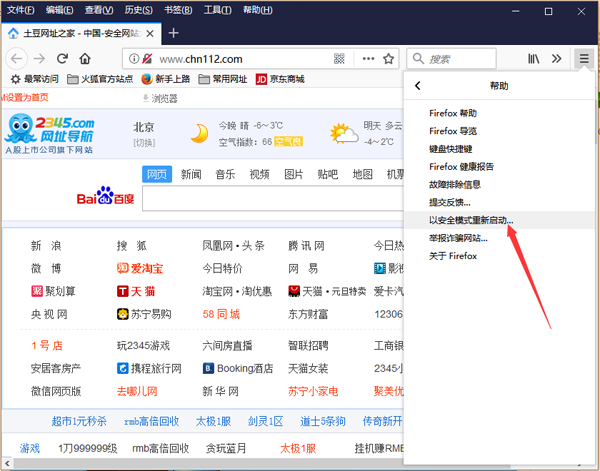Go to the Firefox home page

coord(85,59)
